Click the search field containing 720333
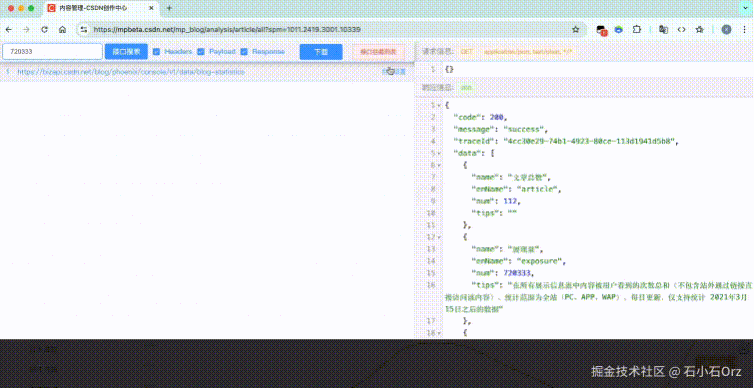754x388 pixels. 52,51
